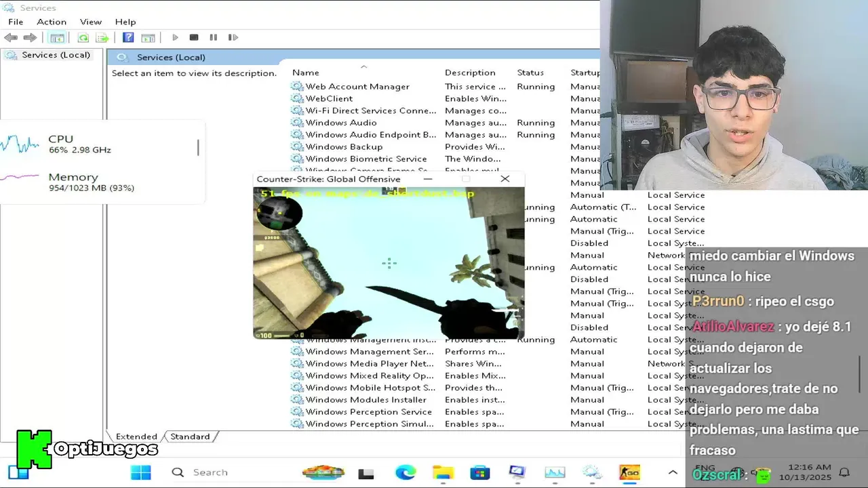
Task: Open Task View from taskbar
Action: [x=366, y=473]
